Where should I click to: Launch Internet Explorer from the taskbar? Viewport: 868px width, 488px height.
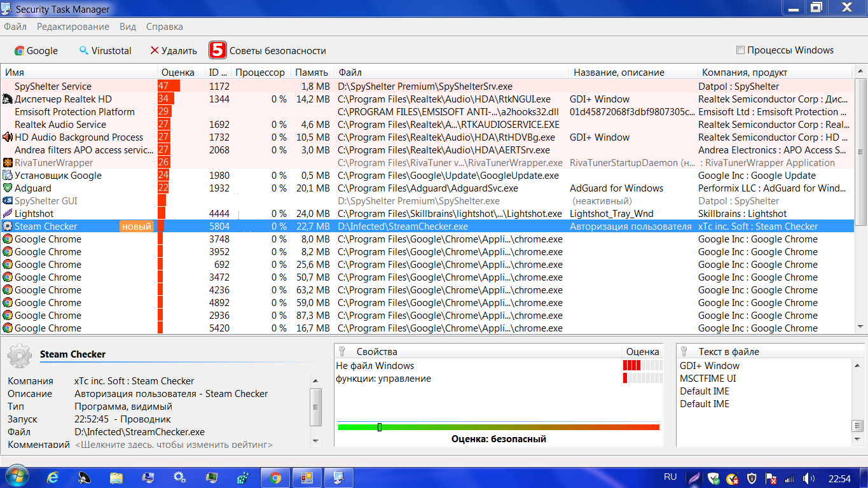[53, 477]
